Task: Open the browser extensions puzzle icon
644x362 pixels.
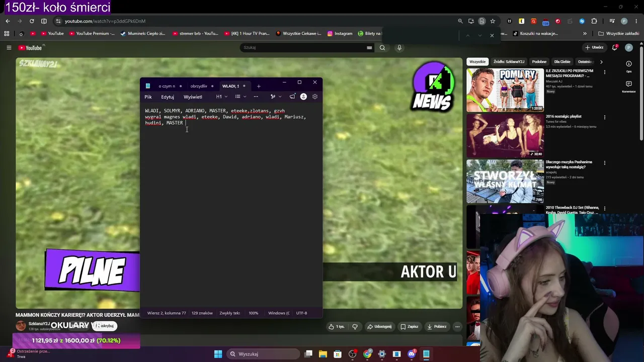Action: pyautogui.click(x=594, y=21)
